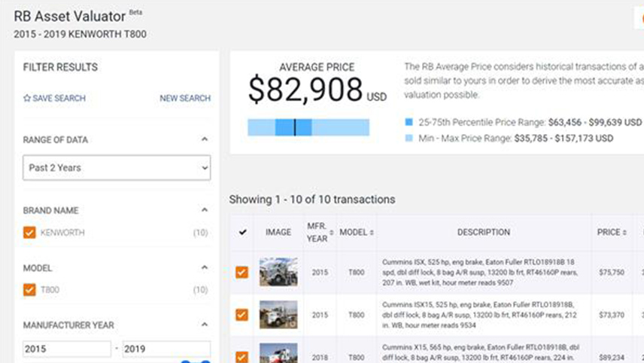The height and width of the screenshot is (363, 644).
Task: Click the T800 count (10)
Action: [x=200, y=290]
